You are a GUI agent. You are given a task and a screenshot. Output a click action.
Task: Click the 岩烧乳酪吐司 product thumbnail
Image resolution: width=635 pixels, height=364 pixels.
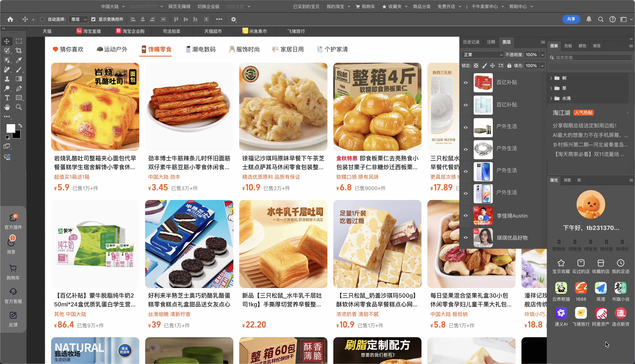click(x=95, y=106)
